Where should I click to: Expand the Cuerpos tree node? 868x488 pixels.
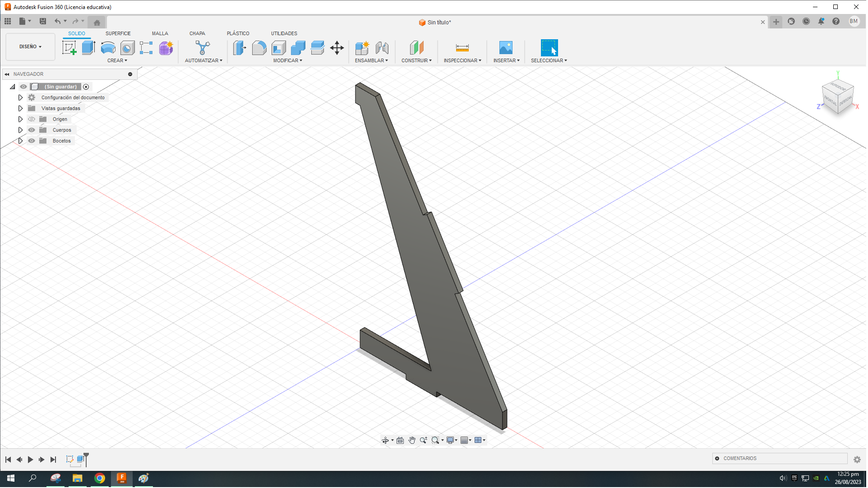point(20,130)
